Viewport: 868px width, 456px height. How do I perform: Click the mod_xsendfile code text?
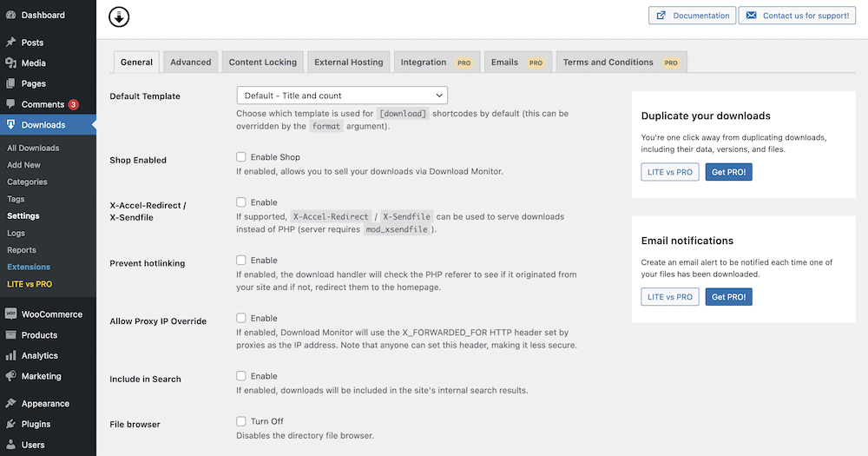click(x=397, y=229)
